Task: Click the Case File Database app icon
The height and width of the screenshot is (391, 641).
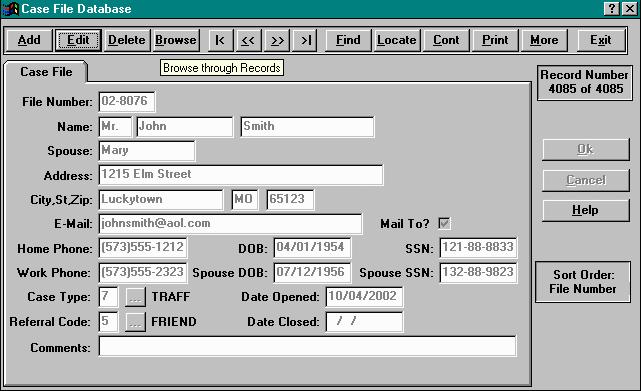Action: tap(10, 9)
